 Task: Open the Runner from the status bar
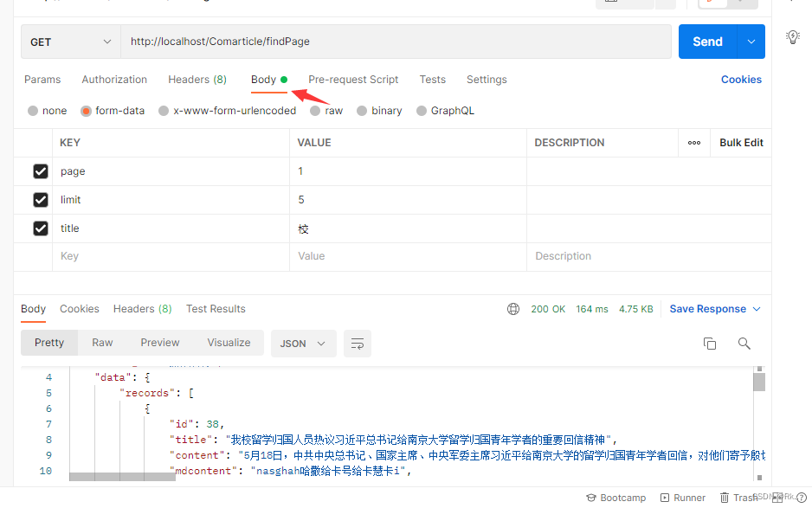[682, 498]
